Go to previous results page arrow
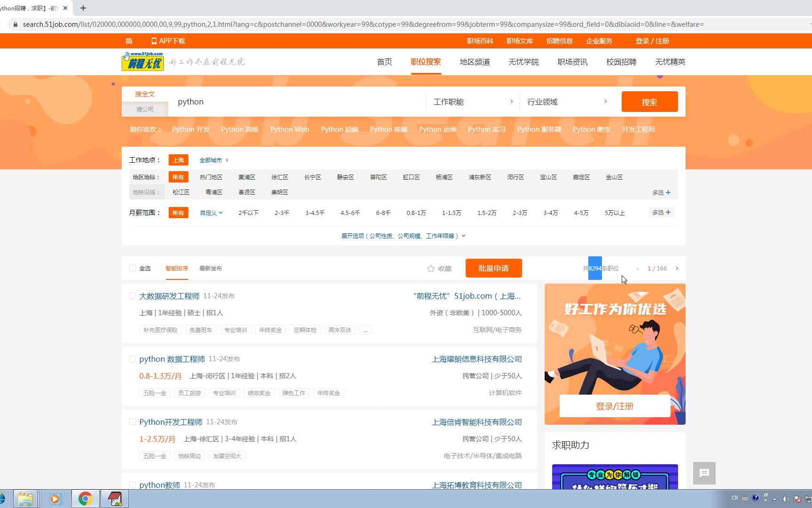This screenshot has width=812, height=508. pos(638,269)
